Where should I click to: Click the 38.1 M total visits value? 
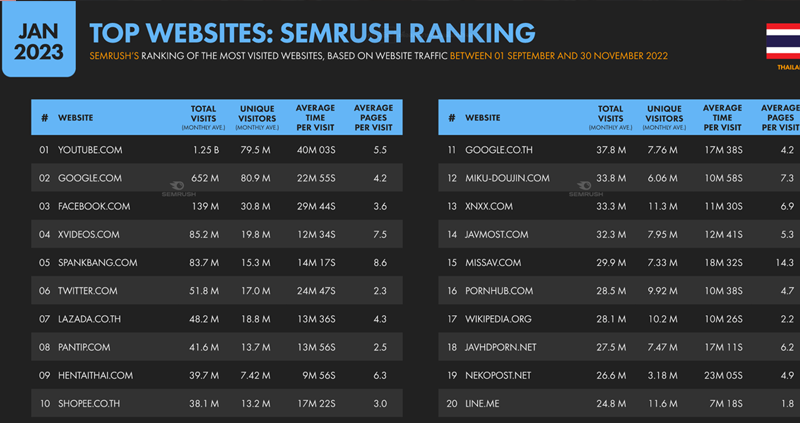coord(204,404)
